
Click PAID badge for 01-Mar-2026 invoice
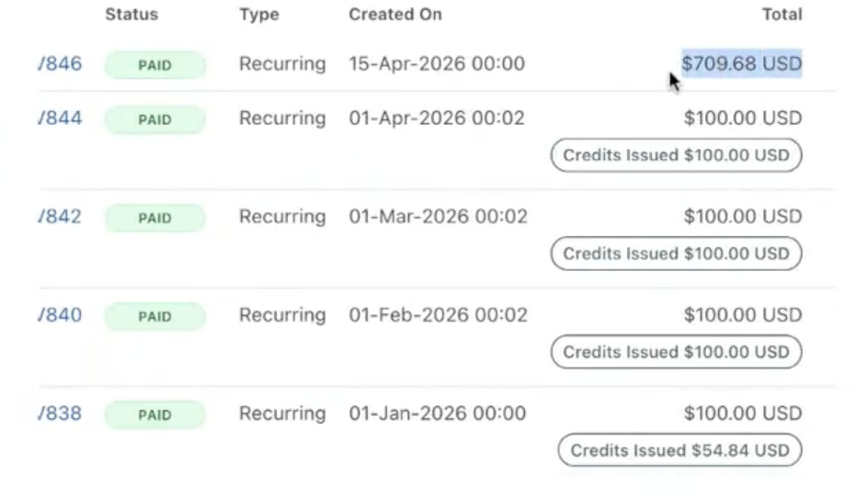tap(155, 218)
